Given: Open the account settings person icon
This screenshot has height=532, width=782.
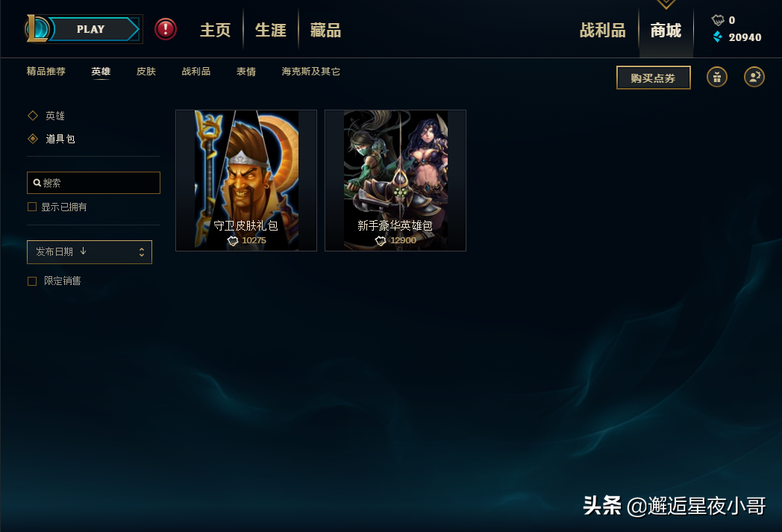Looking at the screenshot, I should (x=754, y=78).
